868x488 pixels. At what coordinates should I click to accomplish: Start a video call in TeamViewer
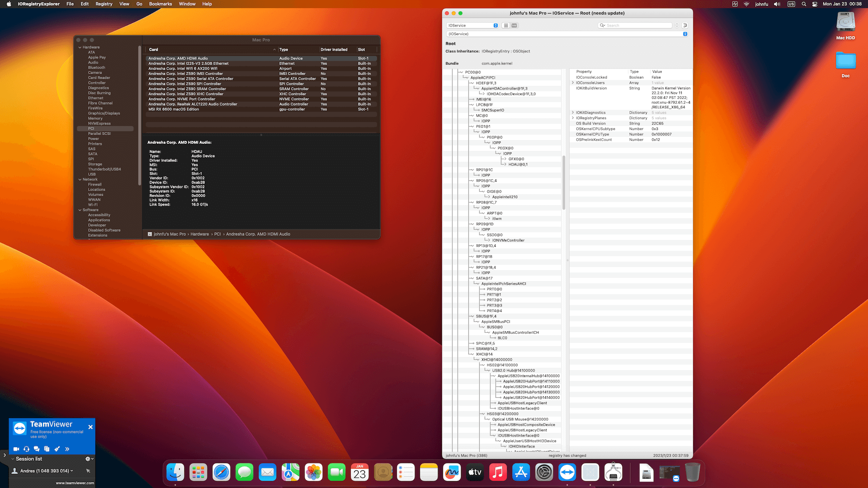click(x=16, y=449)
